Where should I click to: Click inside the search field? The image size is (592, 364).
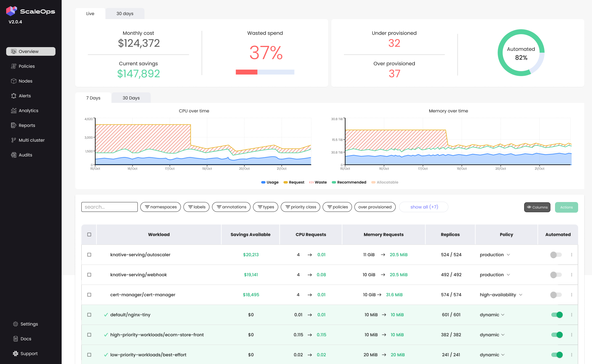pos(109,207)
